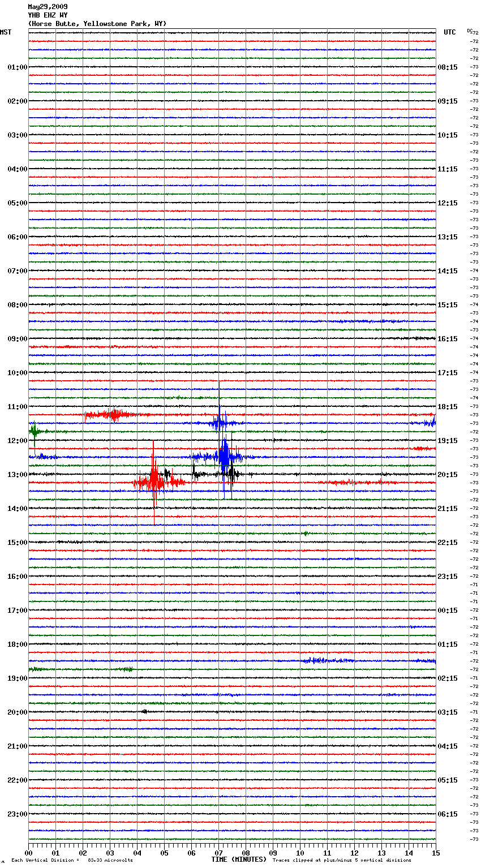Click the 07:00 MST time label
Screen dimensions: 481x868
(17, 271)
